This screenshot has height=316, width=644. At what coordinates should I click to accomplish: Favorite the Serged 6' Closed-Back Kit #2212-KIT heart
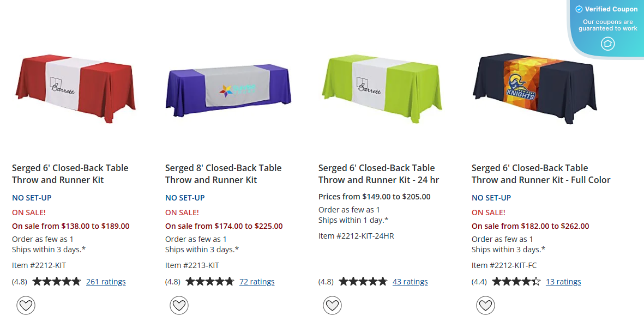coord(26,305)
